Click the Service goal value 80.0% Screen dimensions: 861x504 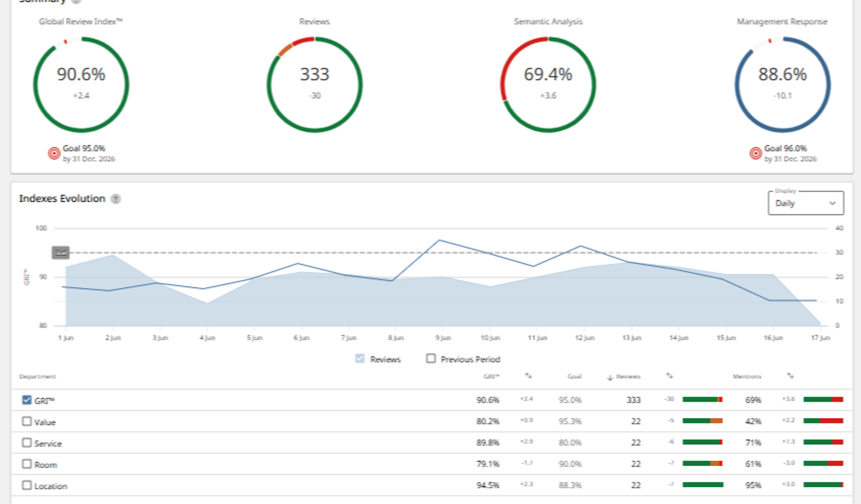[x=570, y=443]
